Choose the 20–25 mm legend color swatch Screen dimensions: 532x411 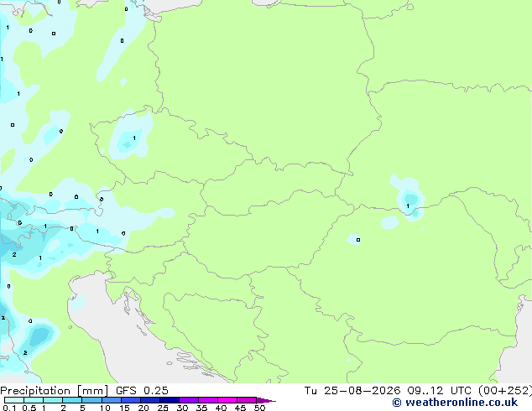tap(150, 400)
